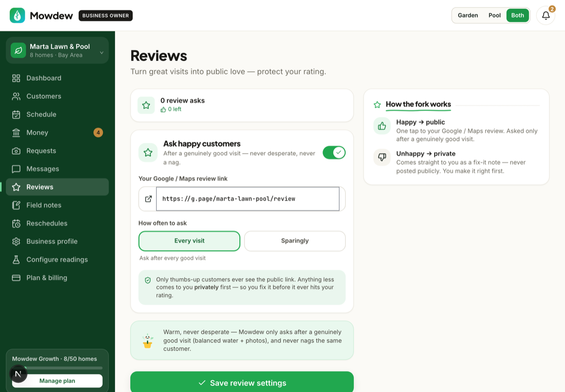This screenshot has height=392, width=565.
Task: Open Business profile settings
Action: tap(58, 242)
